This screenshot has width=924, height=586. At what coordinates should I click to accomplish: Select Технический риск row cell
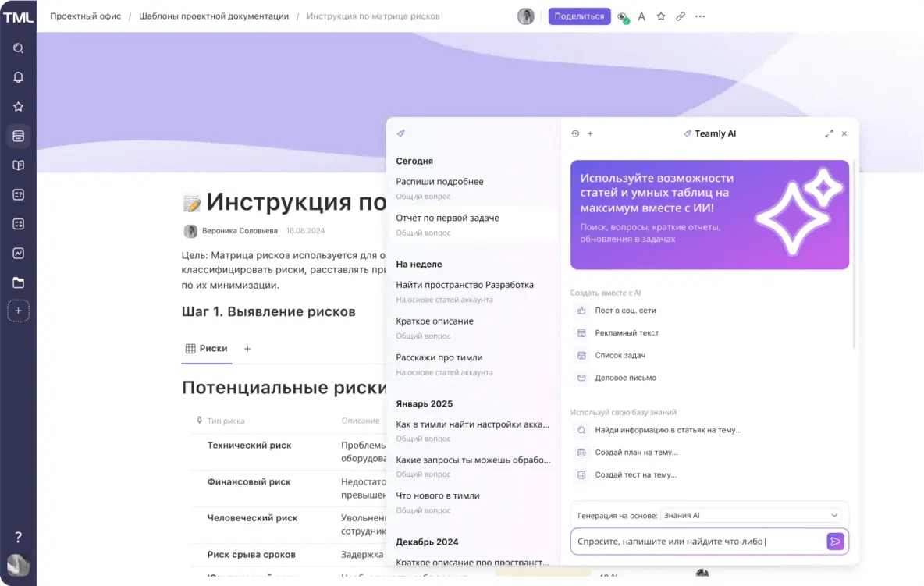pos(249,446)
